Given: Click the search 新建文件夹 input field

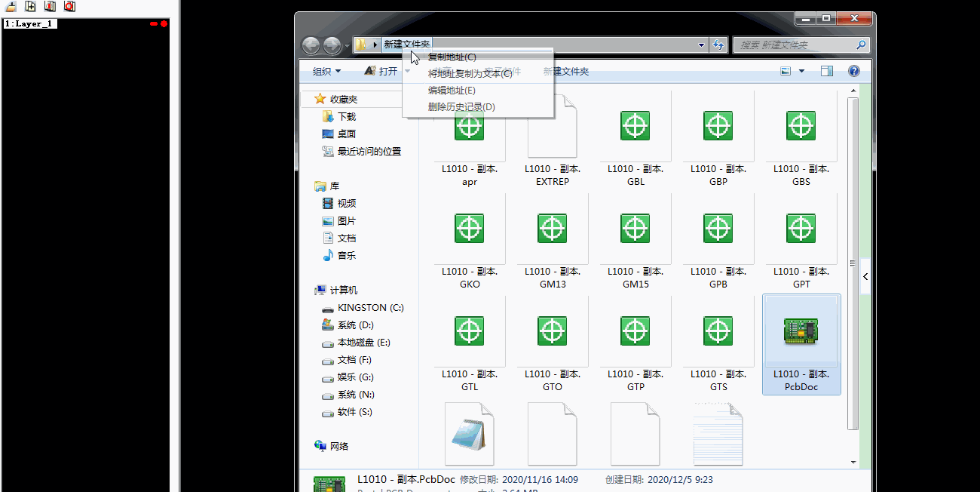Looking at the screenshot, I should click(794, 45).
